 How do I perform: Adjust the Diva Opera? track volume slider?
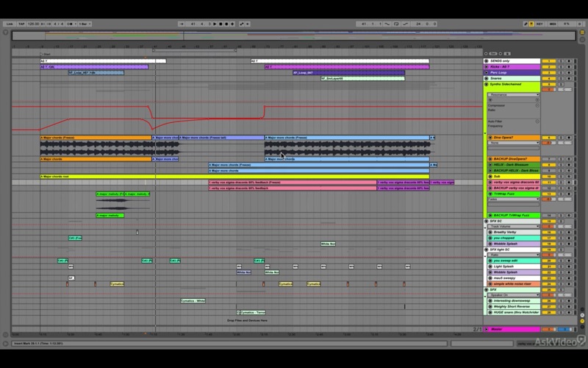(549, 143)
